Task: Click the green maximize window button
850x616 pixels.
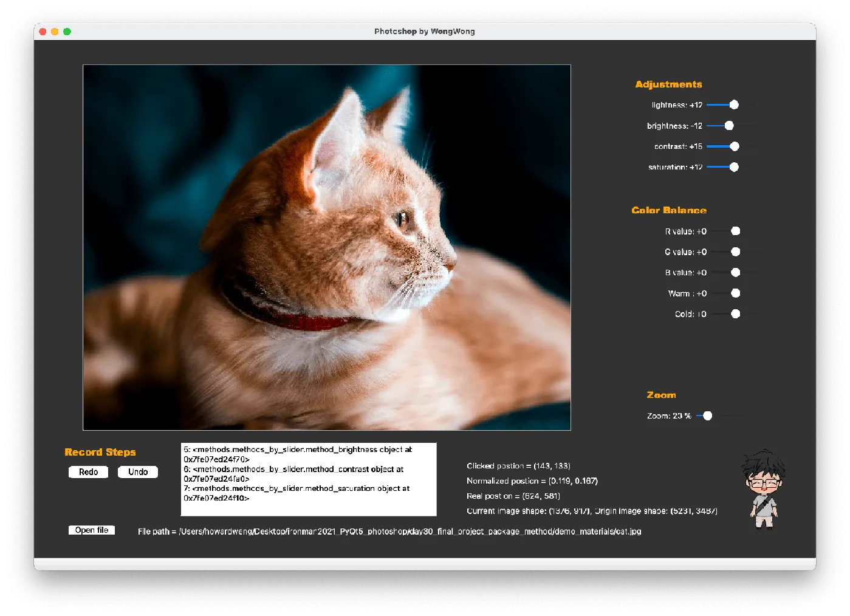Action: pyautogui.click(x=67, y=32)
